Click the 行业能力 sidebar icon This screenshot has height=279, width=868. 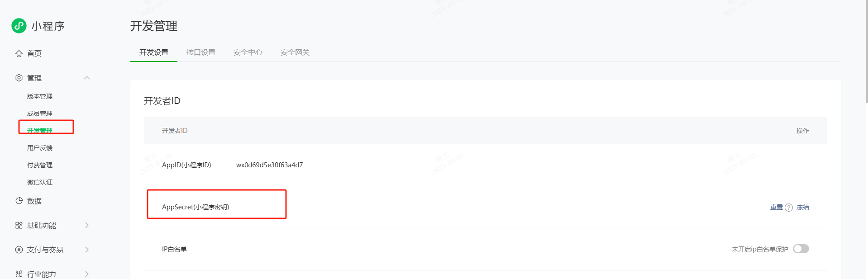18,273
